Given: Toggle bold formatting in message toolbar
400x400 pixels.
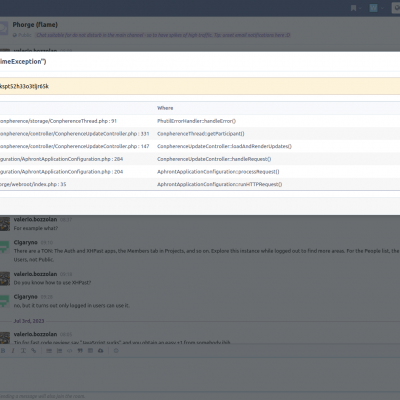Looking at the screenshot, I should tap(3, 351).
